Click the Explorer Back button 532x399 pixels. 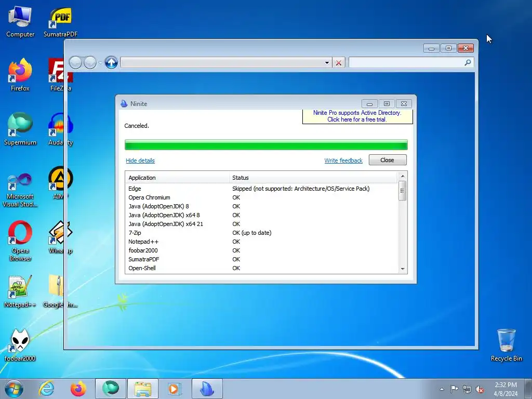(x=75, y=62)
